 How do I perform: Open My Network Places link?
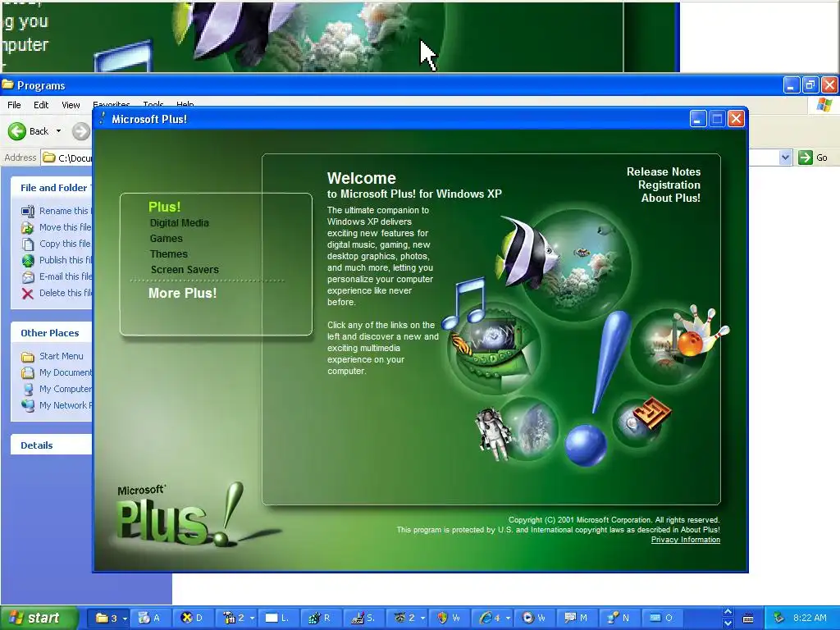tap(56, 405)
